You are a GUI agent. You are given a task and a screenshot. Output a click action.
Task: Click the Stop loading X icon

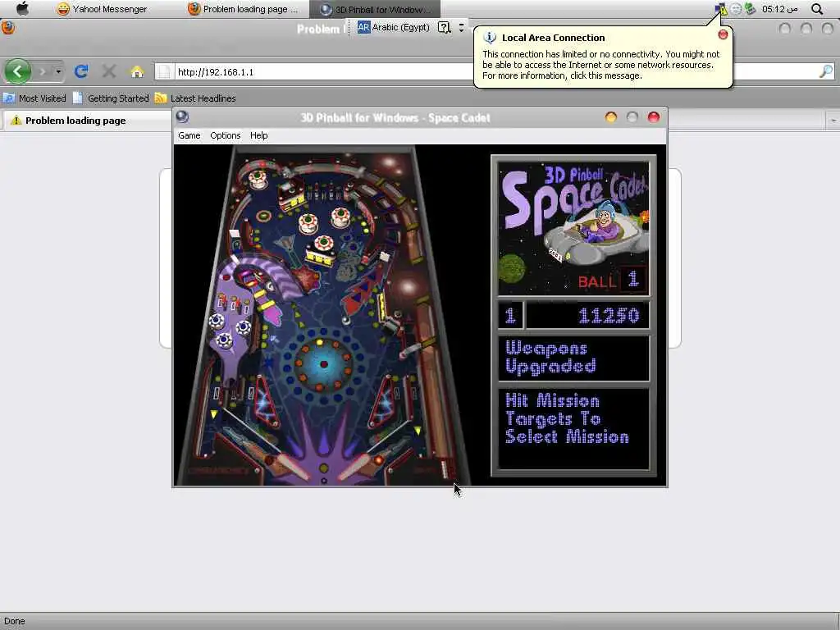tap(109, 71)
